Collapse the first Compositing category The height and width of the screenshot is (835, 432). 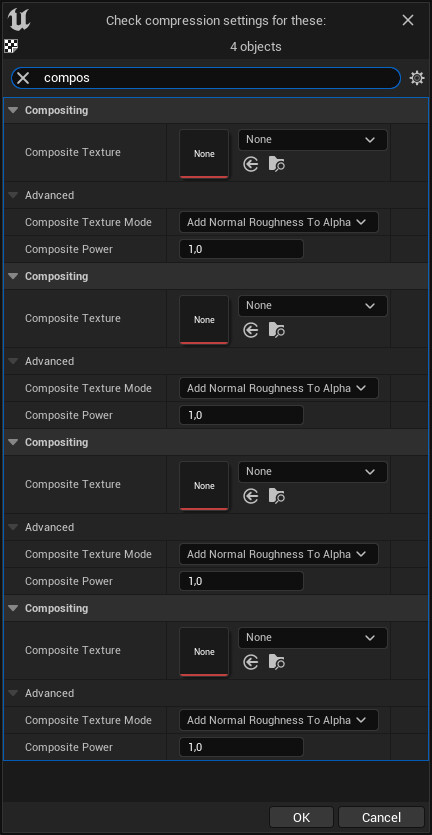tap(14, 110)
